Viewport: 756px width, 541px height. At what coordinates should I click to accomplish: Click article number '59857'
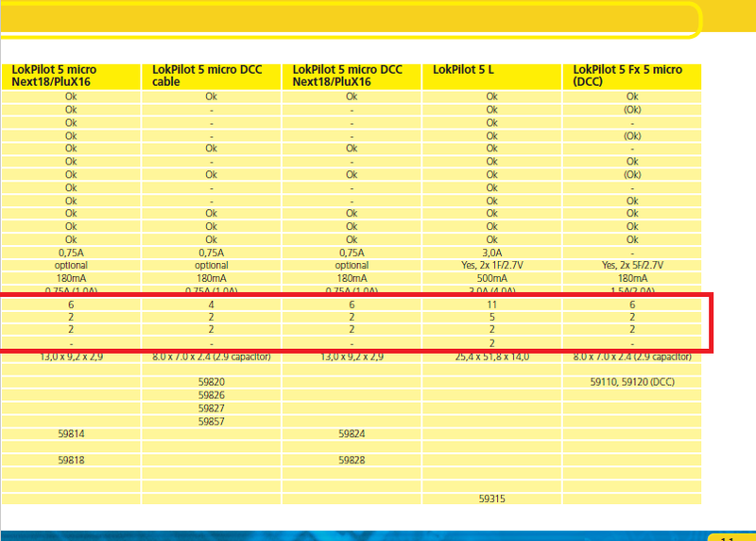[211, 421]
